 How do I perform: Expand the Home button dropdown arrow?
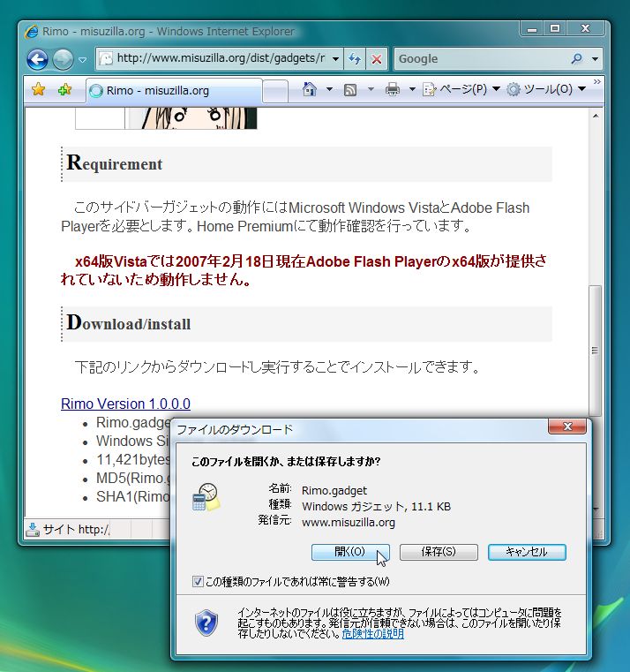[329, 89]
